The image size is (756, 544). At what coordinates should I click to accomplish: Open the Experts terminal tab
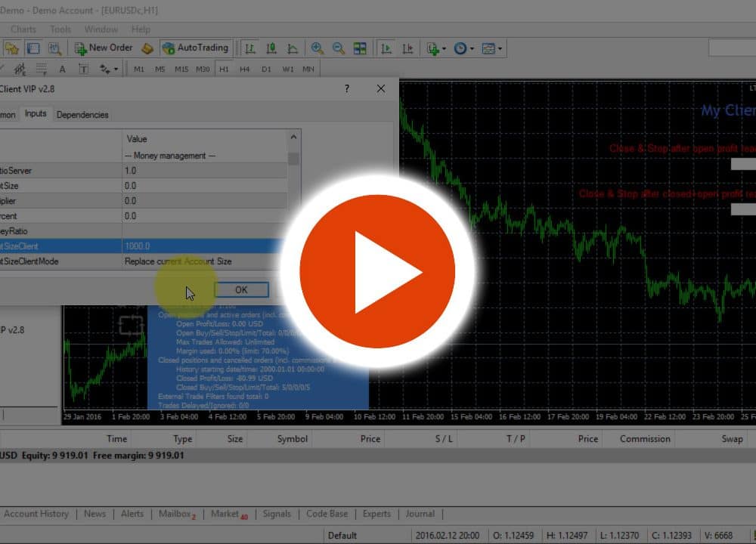pos(376,514)
